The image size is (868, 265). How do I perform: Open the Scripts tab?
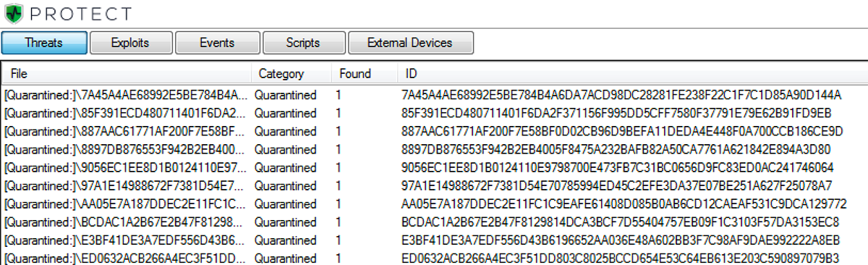coord(303,43)
